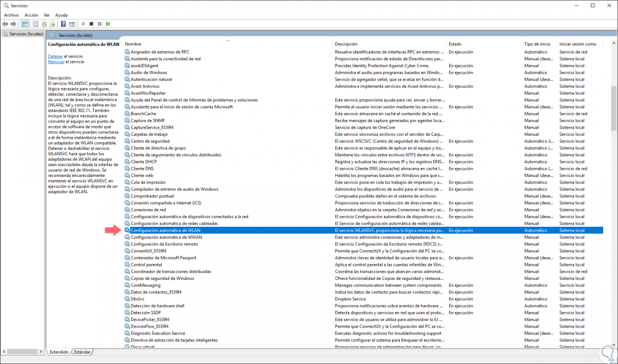
Task: Sort by the Descripción column header
Action: click(x=390, y=44)
